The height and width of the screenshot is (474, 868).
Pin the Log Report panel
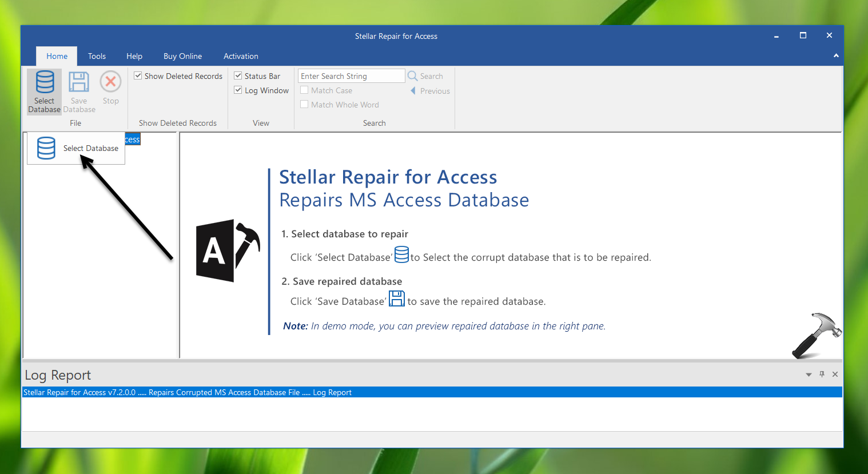[822, 375]
